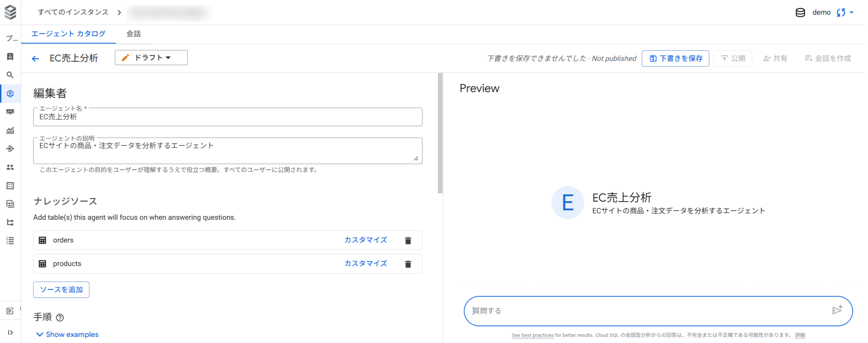868x343 pixels.
Task: Click the ソースを追加 button
Action: click(61, 290)
